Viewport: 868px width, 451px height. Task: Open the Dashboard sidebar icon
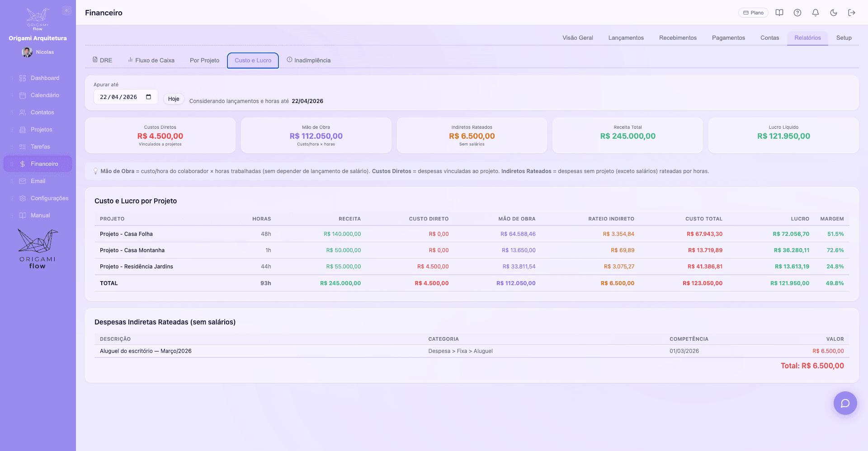23,78
